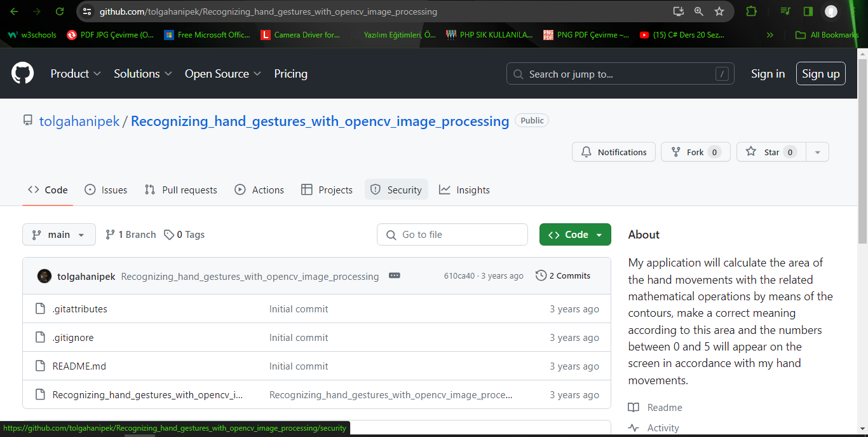The width and height of the screenshot is (868, 437).
Task: Click the GitHub logo icon
Action: coord(22,74)
